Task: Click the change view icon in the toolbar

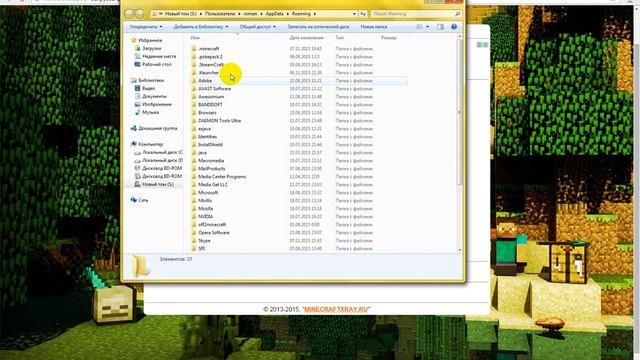Action: pyautogui.click(x=419, y=27)
